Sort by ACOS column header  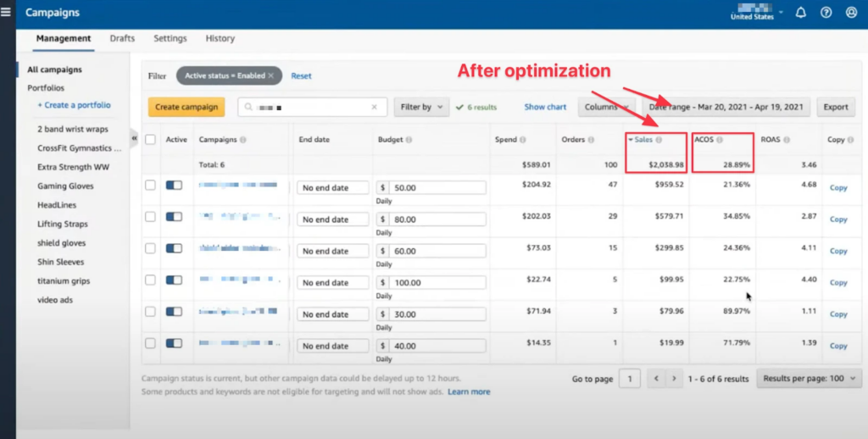(704, 140)
